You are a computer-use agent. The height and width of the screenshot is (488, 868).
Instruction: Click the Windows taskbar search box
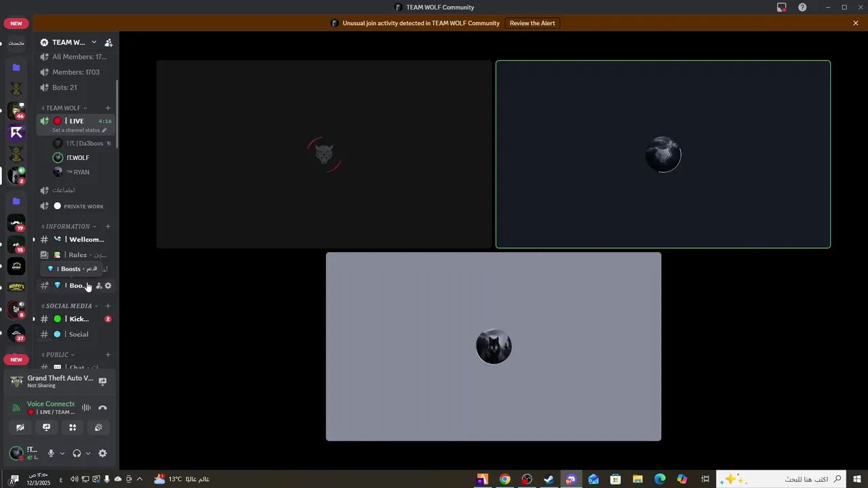(781, 479)
